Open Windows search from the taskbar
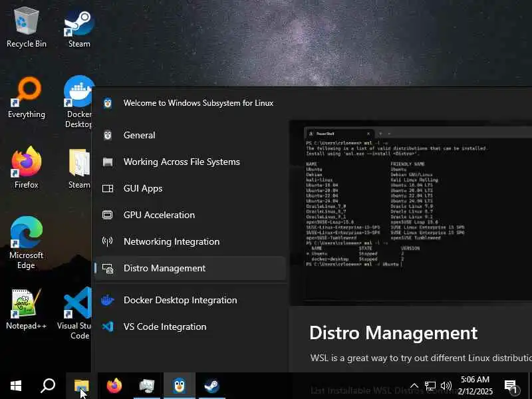The width and height of the screenshot is (532, 399). pos(48,386)
